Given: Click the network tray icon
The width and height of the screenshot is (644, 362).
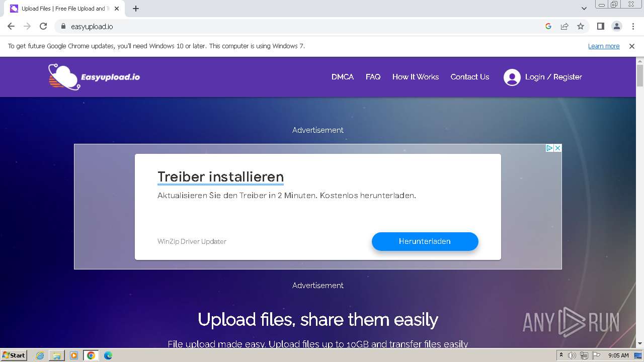Looking at the screenshot, I should click(x=584, y=355).
